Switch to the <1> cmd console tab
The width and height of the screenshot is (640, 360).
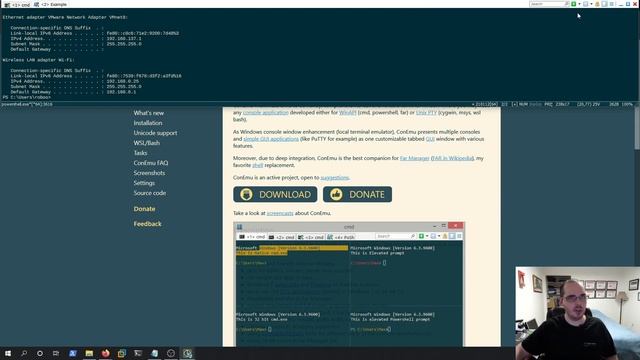[18, 4]
